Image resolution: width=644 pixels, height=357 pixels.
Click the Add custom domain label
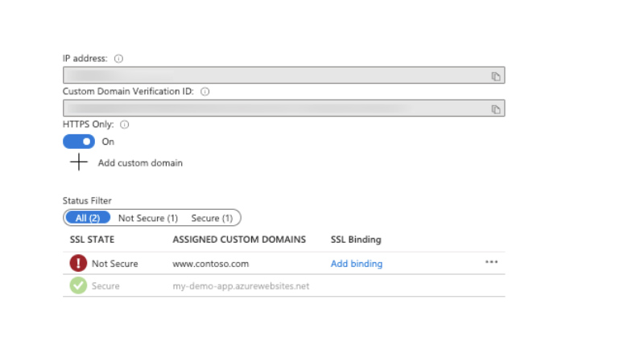pos(140,163)
